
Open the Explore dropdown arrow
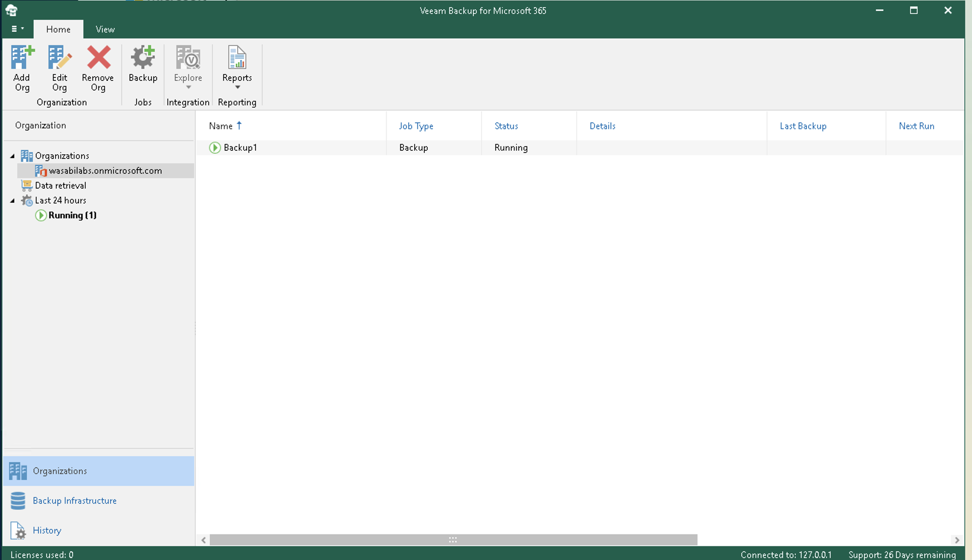point(189,87)
